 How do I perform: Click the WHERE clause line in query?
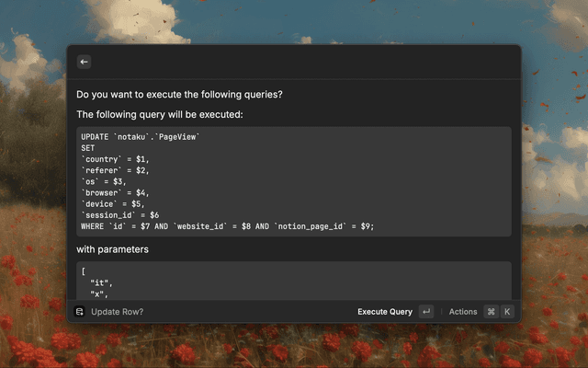[x=227, y=226]
